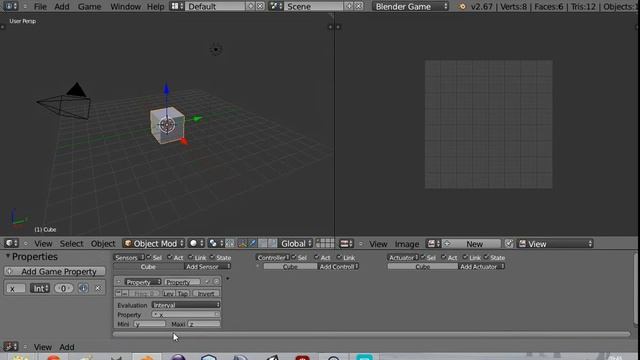Open the Add Sensor dropdown

[207, 267]
